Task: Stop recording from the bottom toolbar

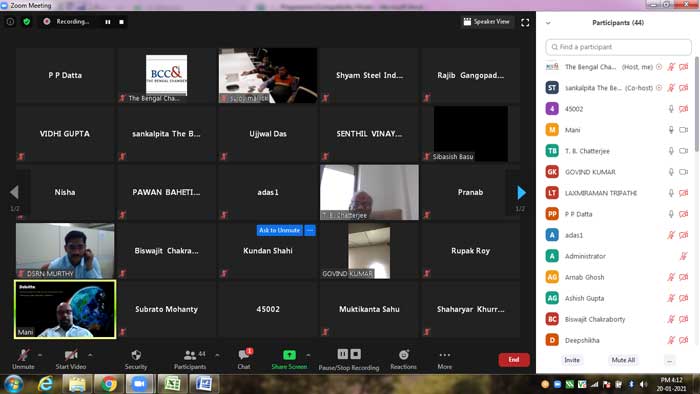Action: (356, 354)
